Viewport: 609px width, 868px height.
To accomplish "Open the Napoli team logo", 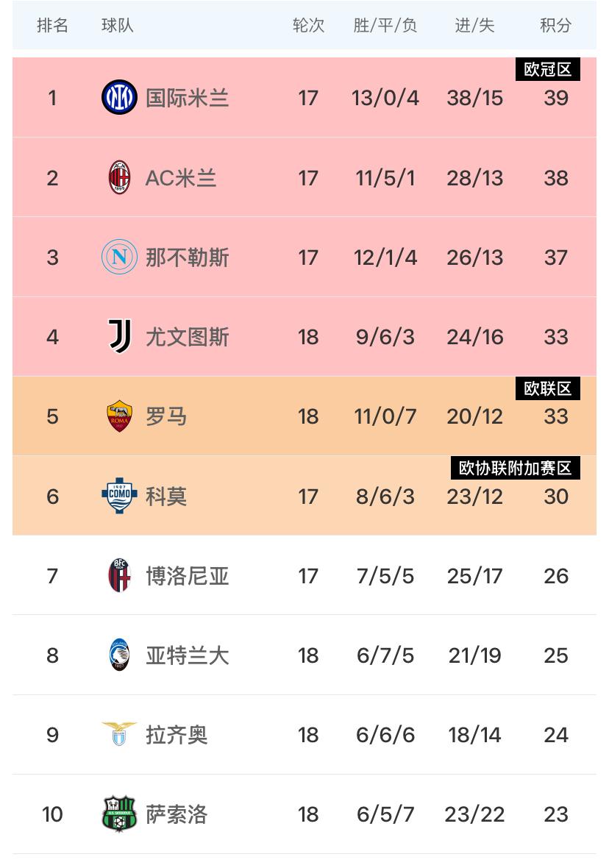I will 119,257.
